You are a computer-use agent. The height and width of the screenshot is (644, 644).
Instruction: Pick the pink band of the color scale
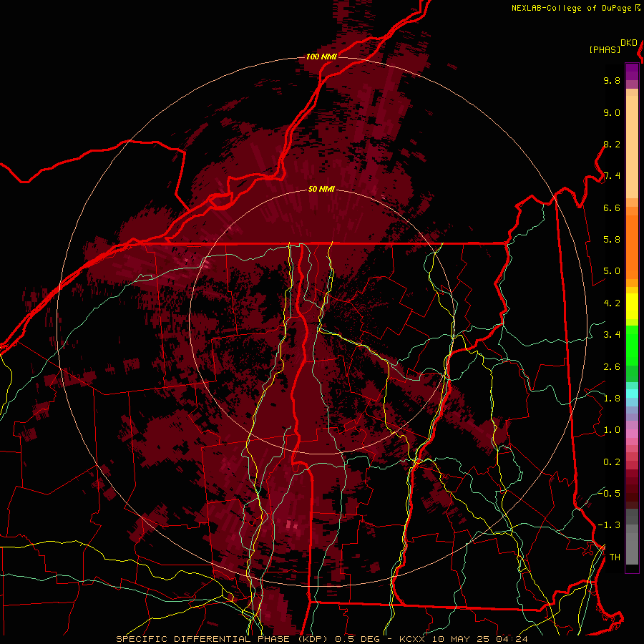coord(632,434)
